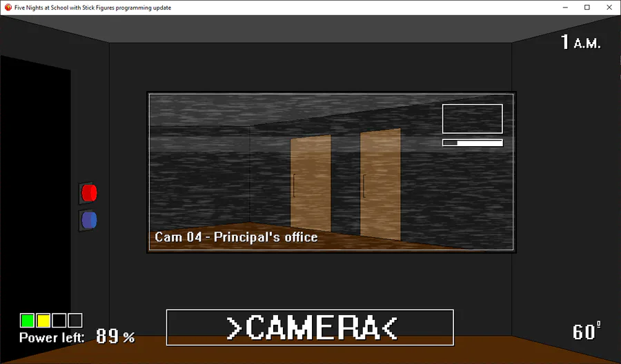Click the "Power left:" label

click(52, 338)
